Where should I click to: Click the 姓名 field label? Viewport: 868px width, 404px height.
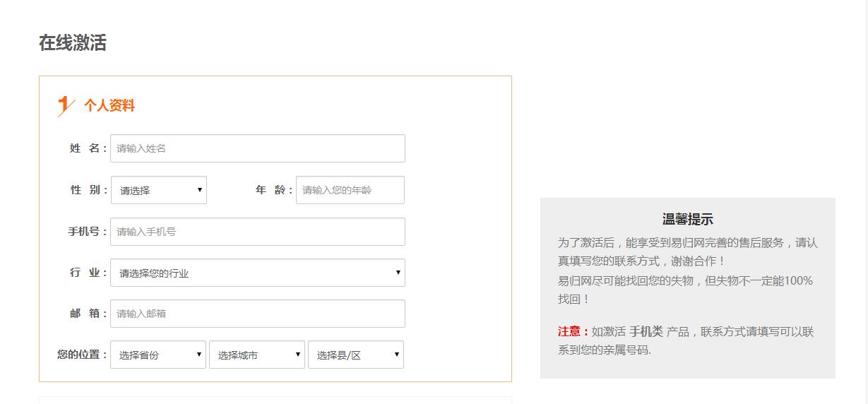tap(88, 148)
